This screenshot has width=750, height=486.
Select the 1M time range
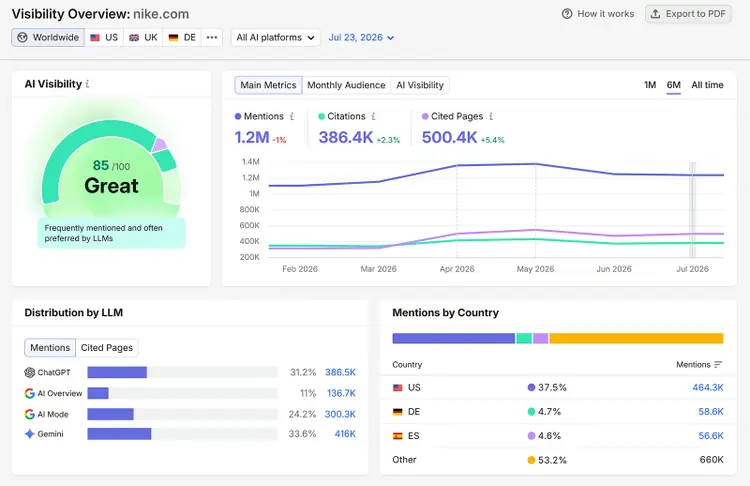pyautogui.click(x=650, y=85)
